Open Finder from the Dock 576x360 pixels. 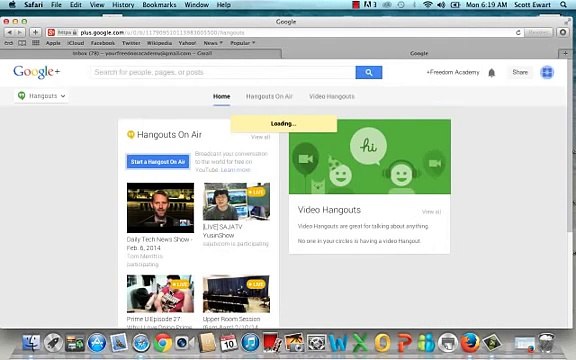[x=31, y=343]
